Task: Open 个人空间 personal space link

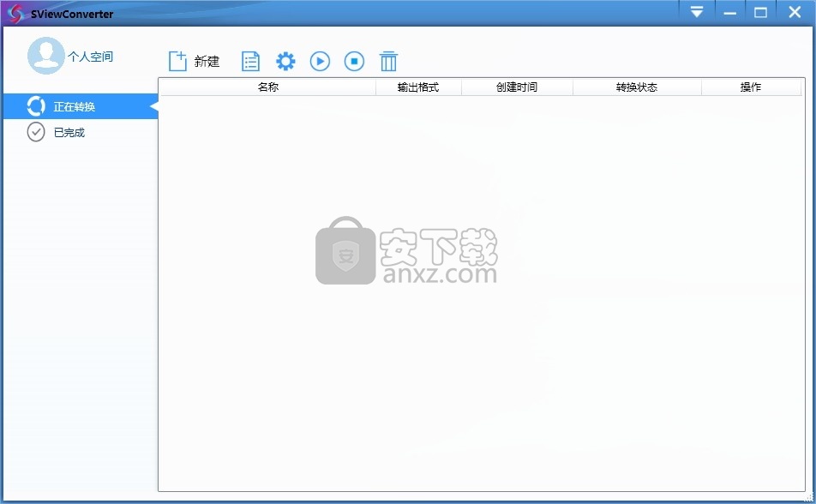Action: [91, 57]
